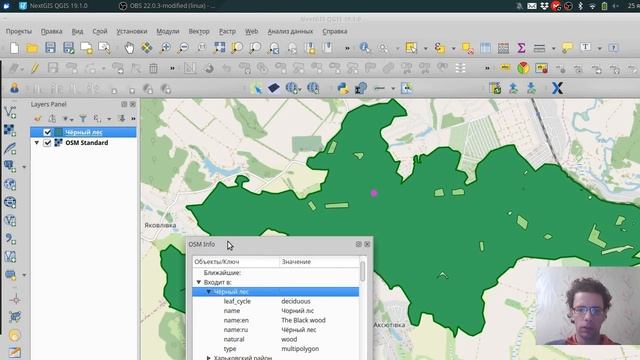Click the OSM Info panel vertical scrollbar
This screenshot has height=360, width=640.
point(362,271)
